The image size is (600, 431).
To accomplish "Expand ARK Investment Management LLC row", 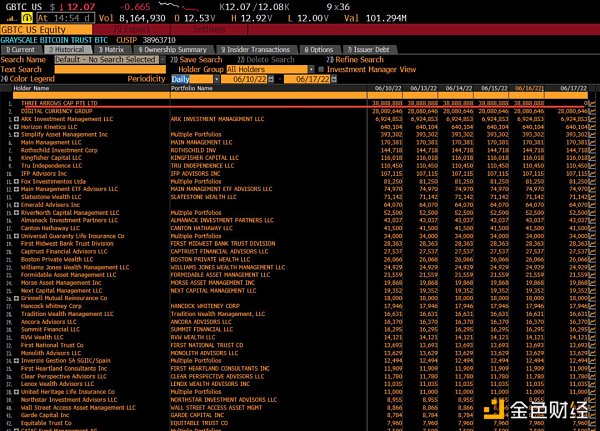I will click(16, 119).
